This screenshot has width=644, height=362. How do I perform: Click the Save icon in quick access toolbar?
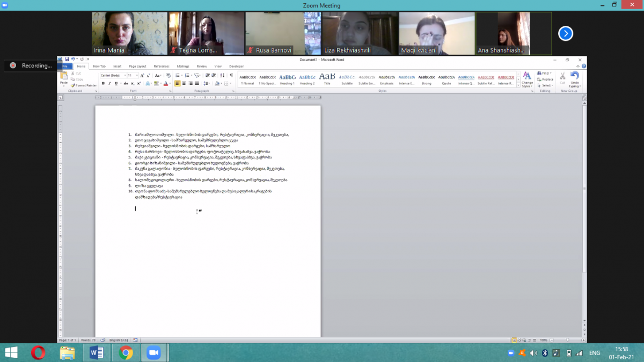tap(67, 59)
